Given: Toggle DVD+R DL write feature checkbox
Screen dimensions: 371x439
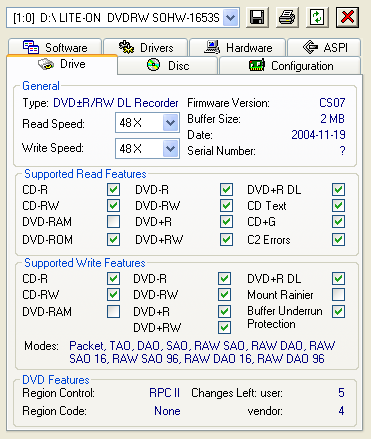Looking at the screenshot, I should pos(338,279).
